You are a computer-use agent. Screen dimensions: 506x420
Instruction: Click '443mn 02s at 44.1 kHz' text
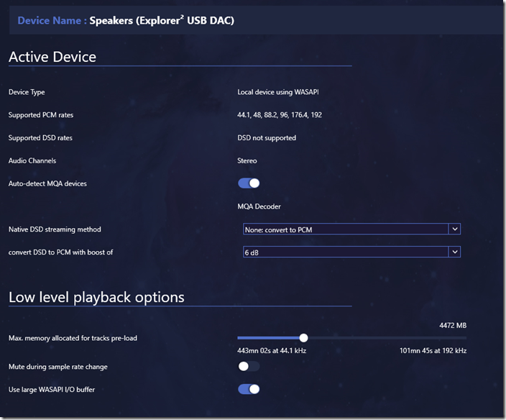[x=272, y=350]
